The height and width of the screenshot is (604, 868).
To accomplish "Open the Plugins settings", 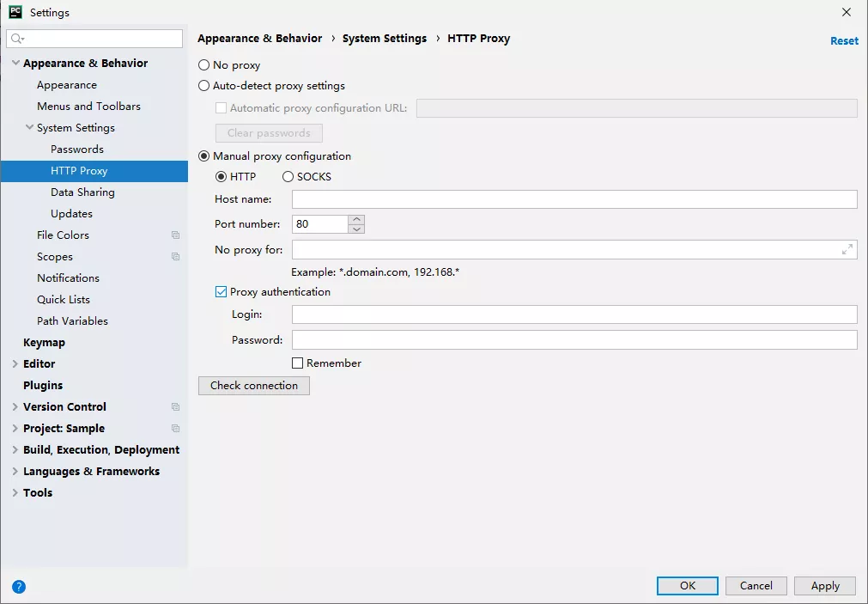I will pyautogui.click(x=43, y=386).
